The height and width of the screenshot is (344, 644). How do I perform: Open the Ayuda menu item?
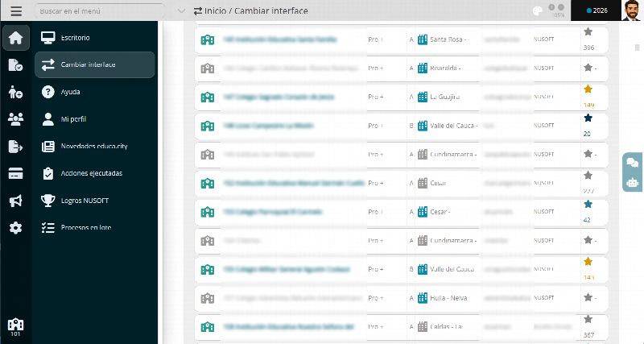[x=94, y=92]
